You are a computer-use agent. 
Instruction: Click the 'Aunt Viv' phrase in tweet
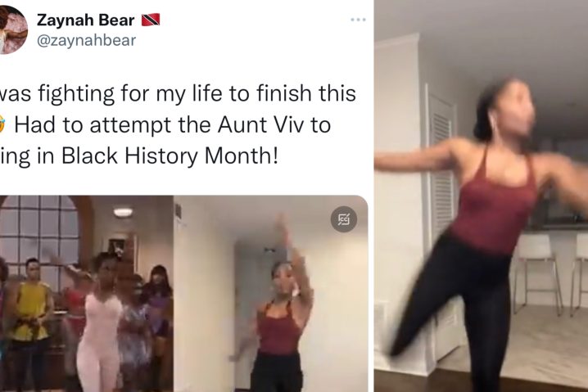tap(256, 124)
